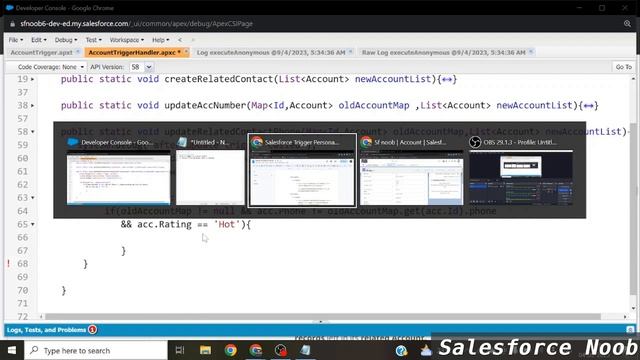Collapse the method at line 58
The image size is (640, 360).
pyautogui.click(x=33, y=132)
